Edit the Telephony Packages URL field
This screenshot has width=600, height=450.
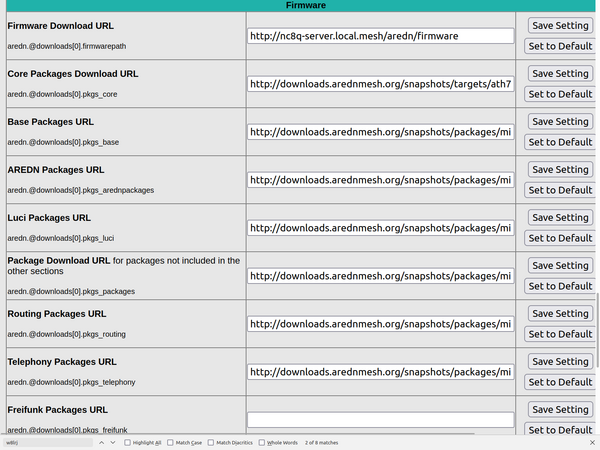pos(381,372)
